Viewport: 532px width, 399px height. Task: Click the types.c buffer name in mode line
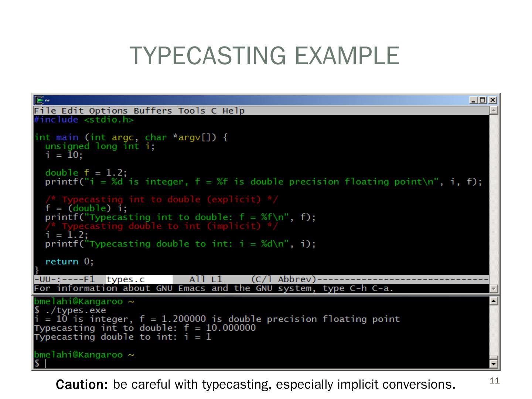126,279
